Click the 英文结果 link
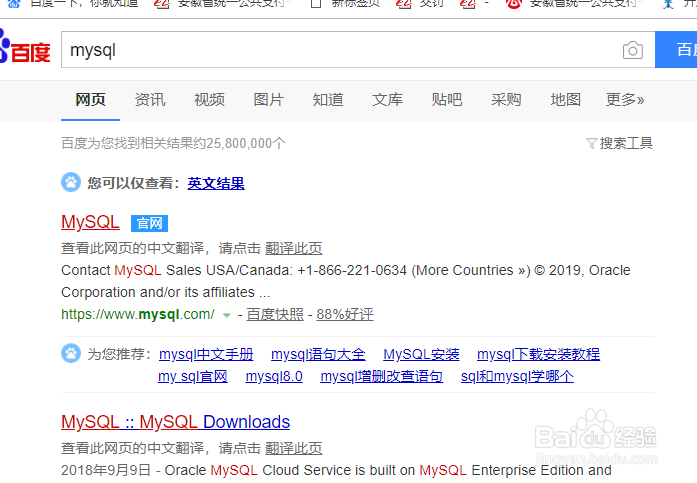The height and width of the screenshot is (483, 697). pos(216,183)
